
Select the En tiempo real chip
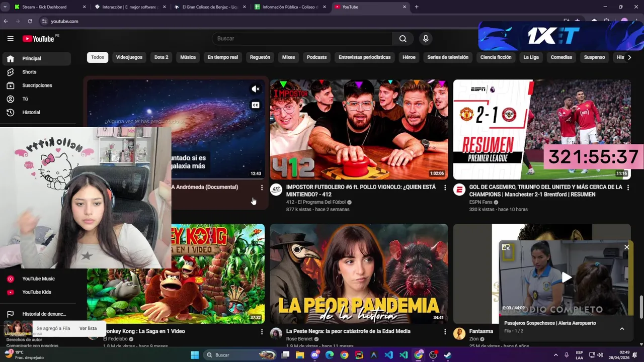point(223,57)
